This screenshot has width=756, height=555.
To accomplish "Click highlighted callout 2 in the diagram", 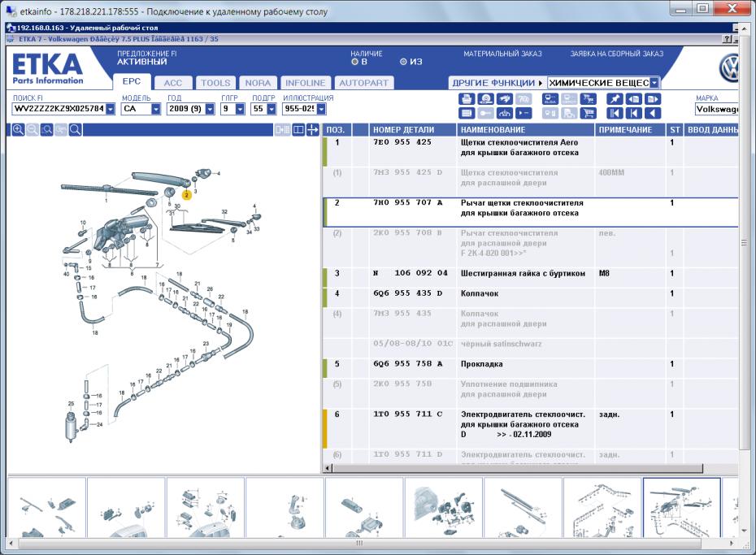I will [x=187, y=195].
